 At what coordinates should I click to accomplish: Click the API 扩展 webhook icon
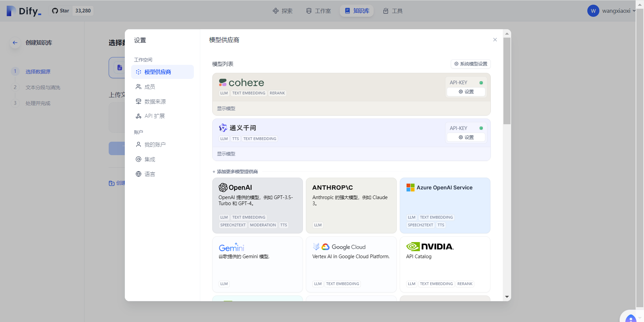138,116
